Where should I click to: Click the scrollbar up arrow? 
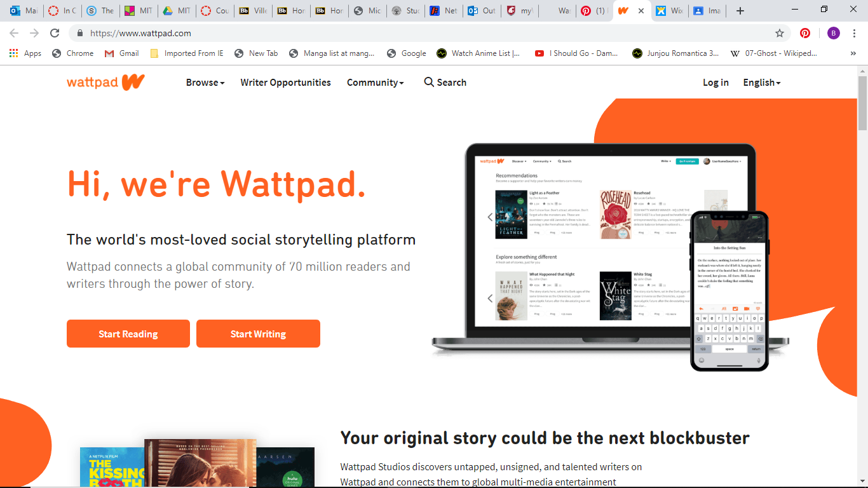(862, 71)
